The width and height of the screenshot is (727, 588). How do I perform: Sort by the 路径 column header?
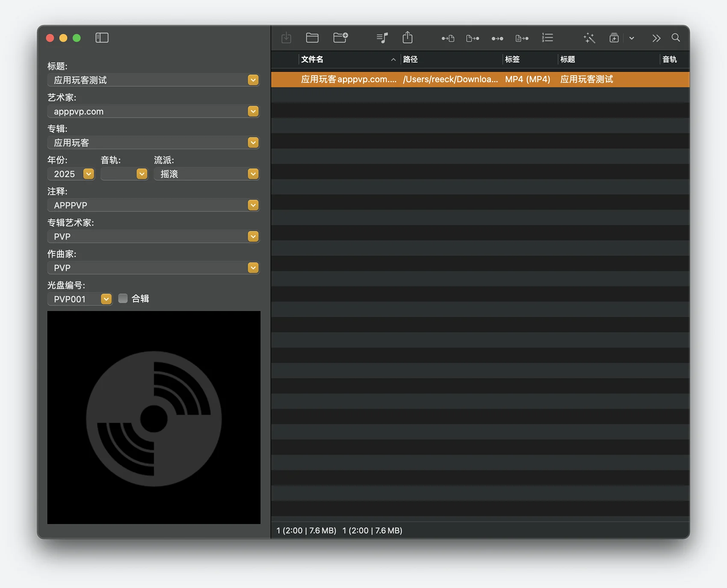tap(451, 59)
